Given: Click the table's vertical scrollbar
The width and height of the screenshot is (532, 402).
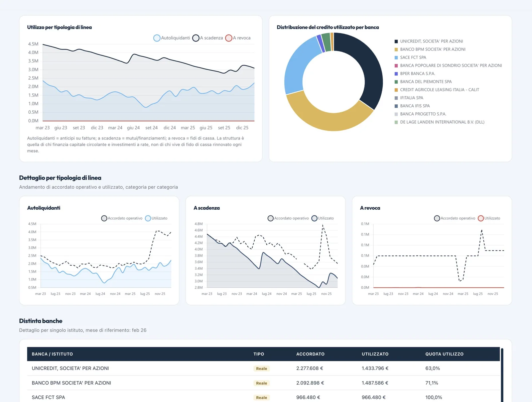Looking at the screenshot, I should click(502, 375).
